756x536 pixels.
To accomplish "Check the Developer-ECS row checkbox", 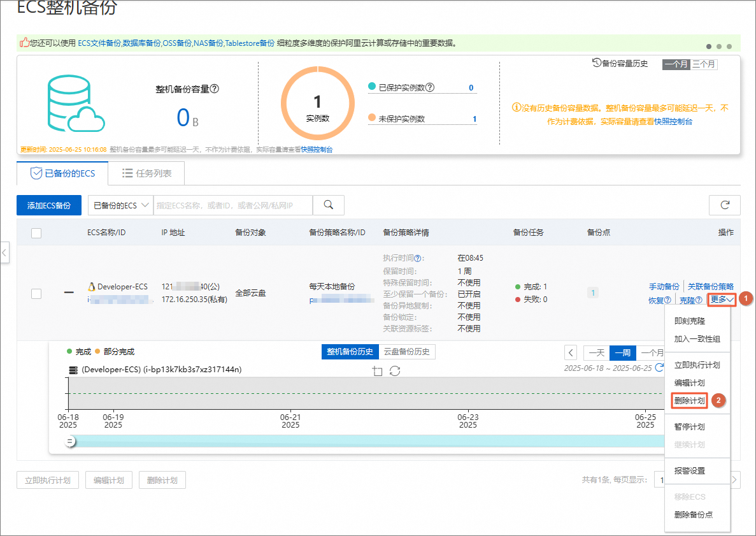I will [36, 293].
